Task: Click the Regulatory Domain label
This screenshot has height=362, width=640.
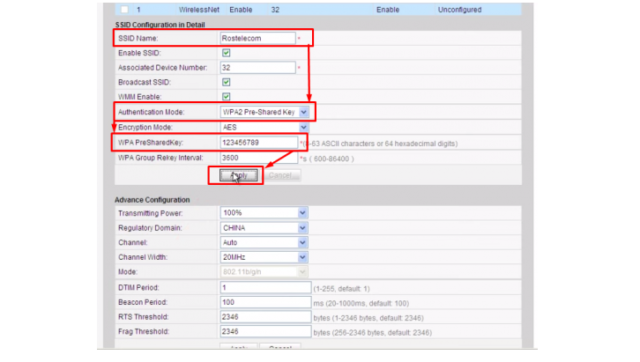Action: (150, 228)
